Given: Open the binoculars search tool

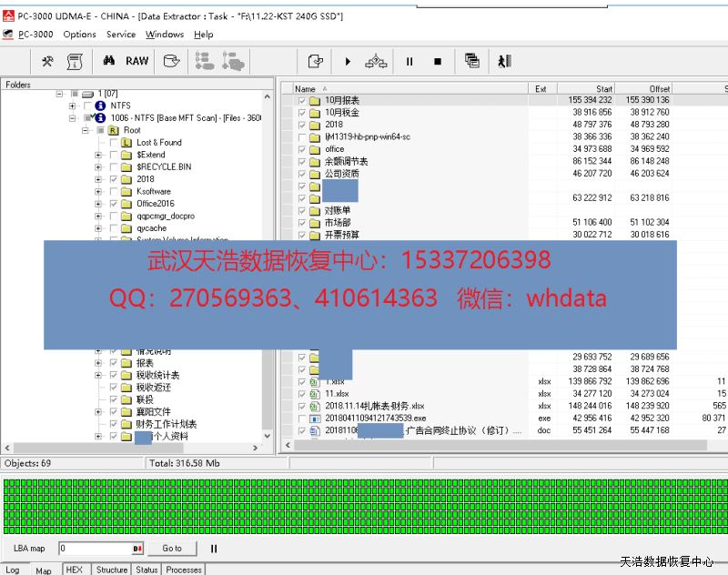Looking at the screenshot, I should click(108, 61).
